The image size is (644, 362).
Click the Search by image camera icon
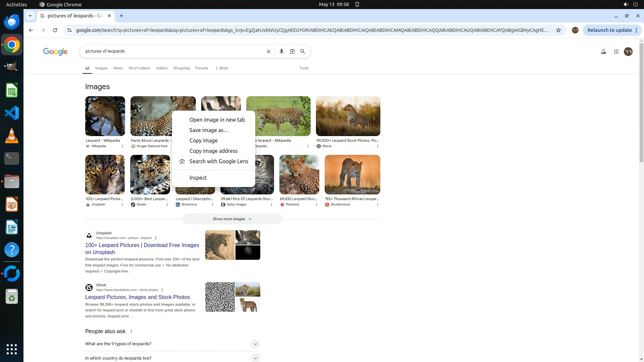click(292, 51)
